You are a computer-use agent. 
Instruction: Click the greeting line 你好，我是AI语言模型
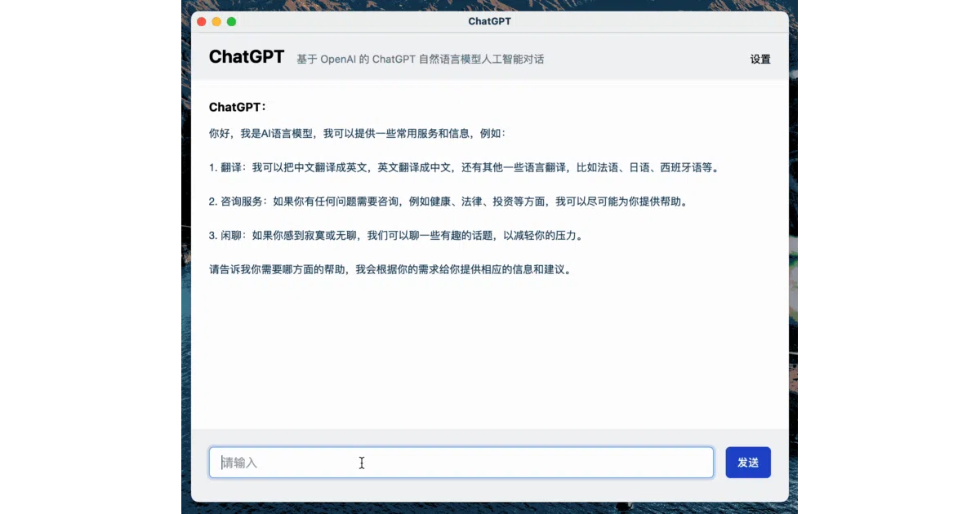click(x=358, y=133)
